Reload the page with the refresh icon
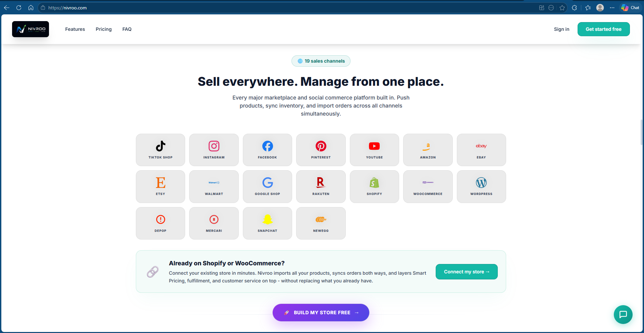The height and width of the screenshot is (333, 644). click(19, 8)
